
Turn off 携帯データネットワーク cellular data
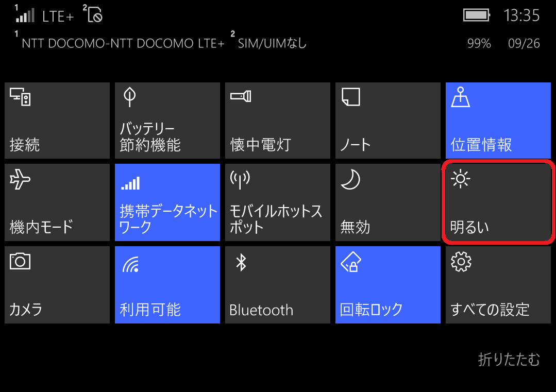167,202
